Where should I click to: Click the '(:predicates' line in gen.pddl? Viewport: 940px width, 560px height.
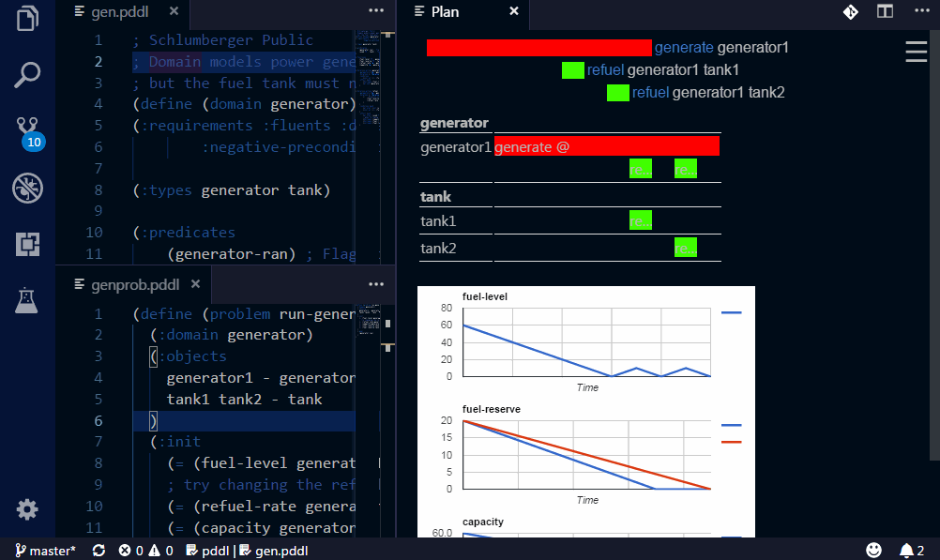click(184, 232)
